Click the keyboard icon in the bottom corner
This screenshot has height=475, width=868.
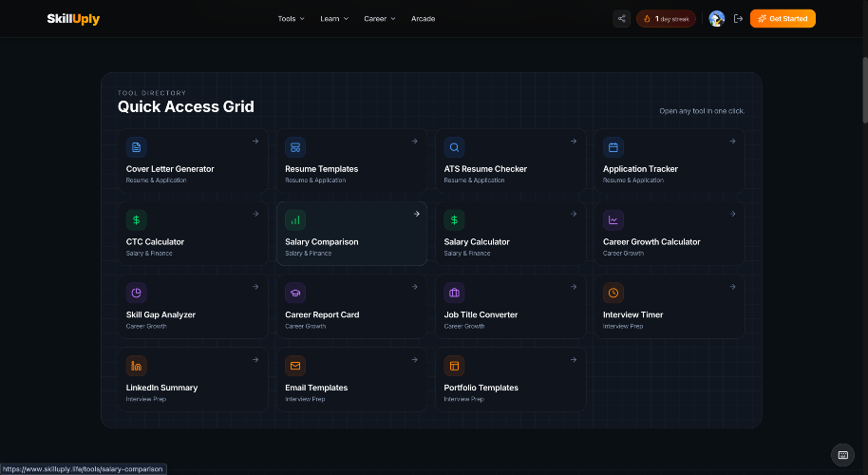[842, 455]
